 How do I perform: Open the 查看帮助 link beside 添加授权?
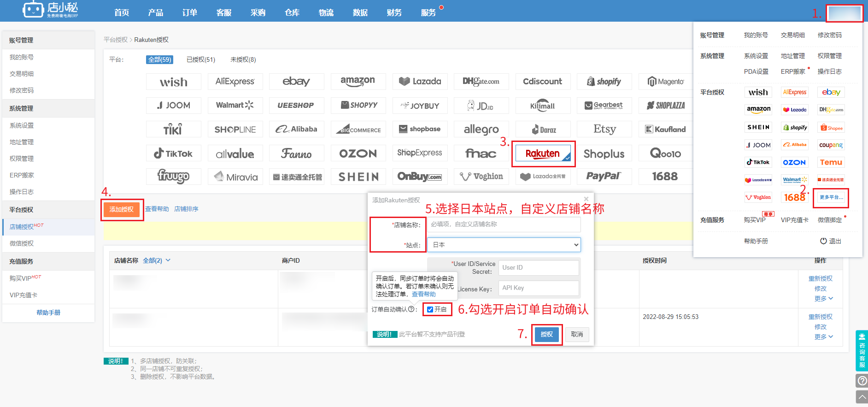(x=157, y=209)
